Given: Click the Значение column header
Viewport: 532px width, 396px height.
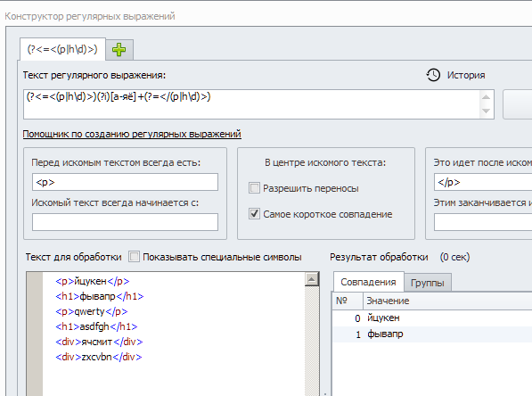Looking at the screenshot, I should pyautogui.click(x=447, y=301).
